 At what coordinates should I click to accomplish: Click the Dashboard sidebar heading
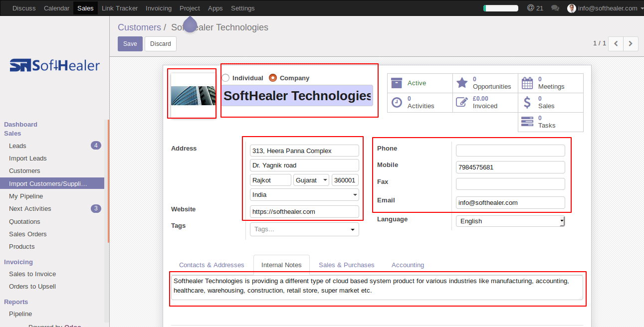[x=20, y=124]
